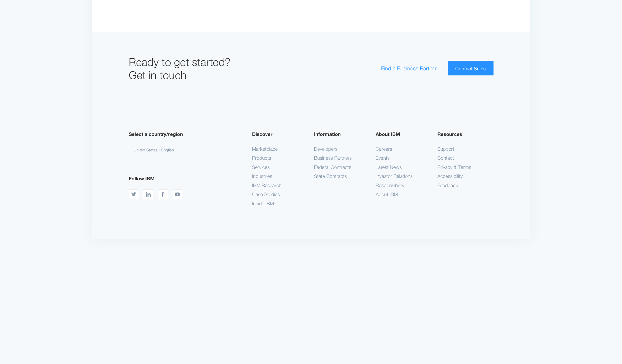Click About IBM link in footer list
This screenshot has width=622, height=364.
pyautogui.click(x=386, y=194)
